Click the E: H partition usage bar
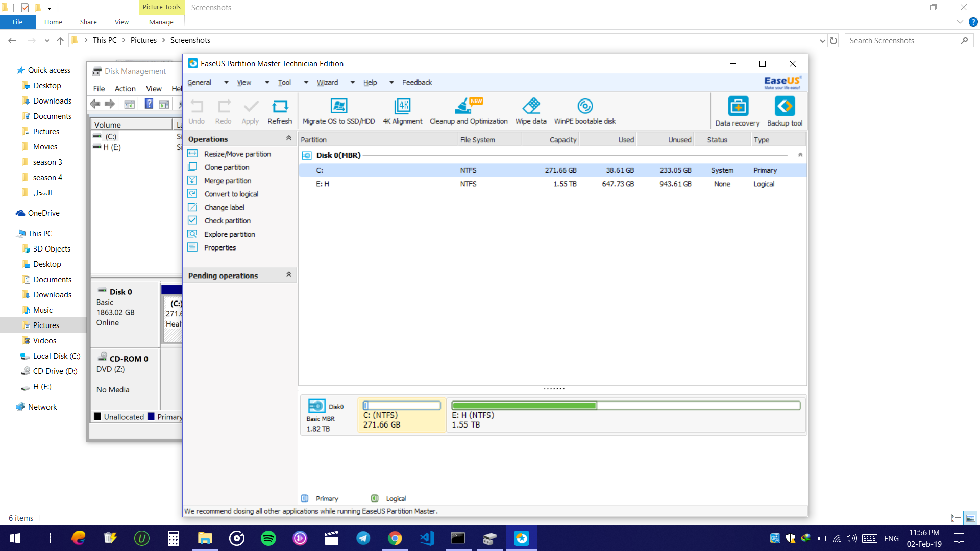The height and width of the screenshot is (551, 980). (626, 406)
